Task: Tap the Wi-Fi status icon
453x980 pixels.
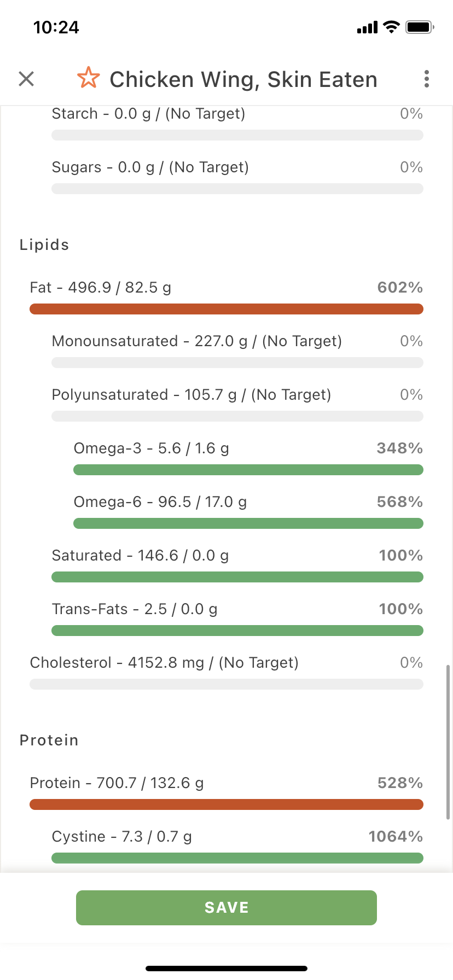Action: tap(392, 27)
